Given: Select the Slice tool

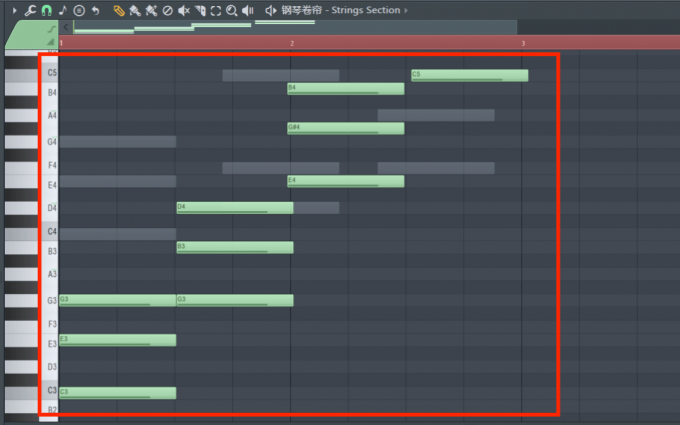Looking at the screenshot, I should pyautogui.click(x=200, y=10).
